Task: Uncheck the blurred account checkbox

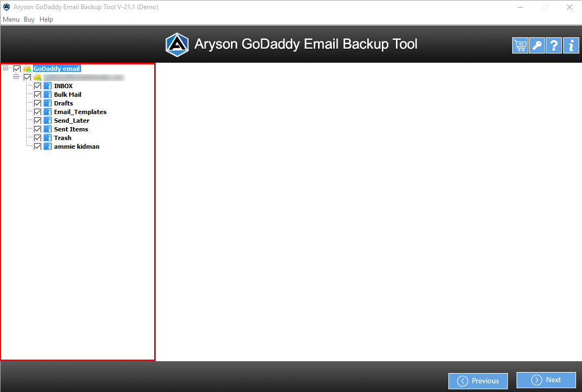Action: pos(28,77)
